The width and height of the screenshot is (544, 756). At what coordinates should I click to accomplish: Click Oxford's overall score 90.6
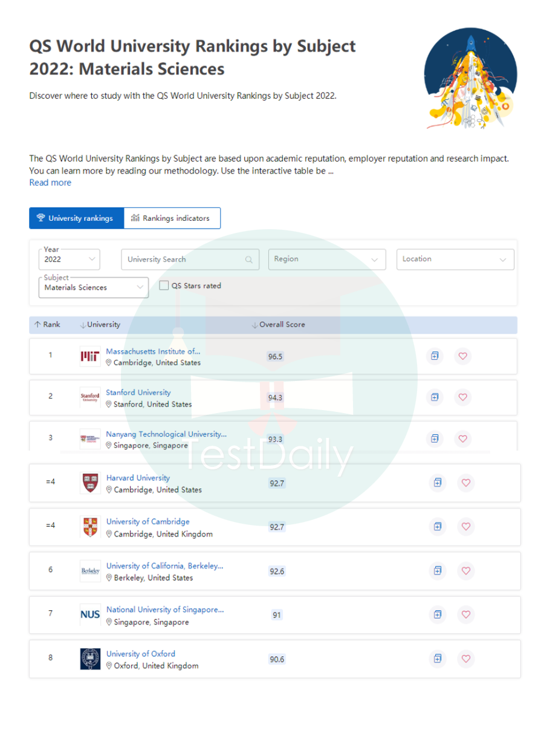tap(277, 659)
